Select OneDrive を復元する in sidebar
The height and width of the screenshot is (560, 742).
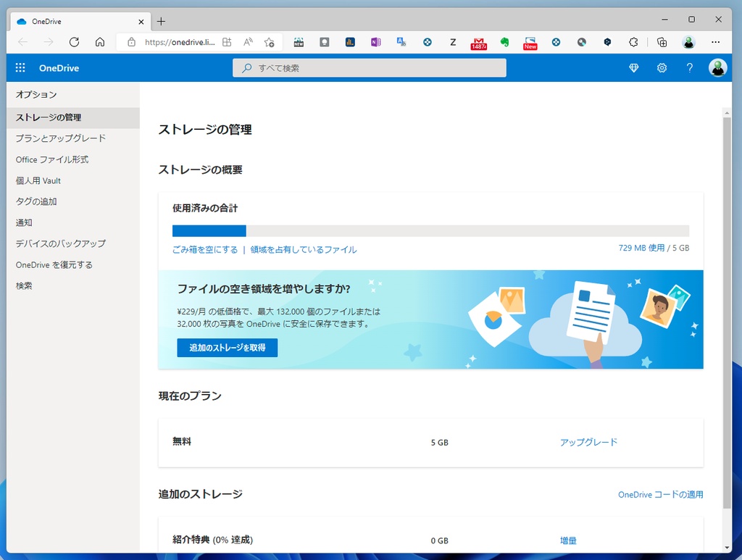point(73,264)
